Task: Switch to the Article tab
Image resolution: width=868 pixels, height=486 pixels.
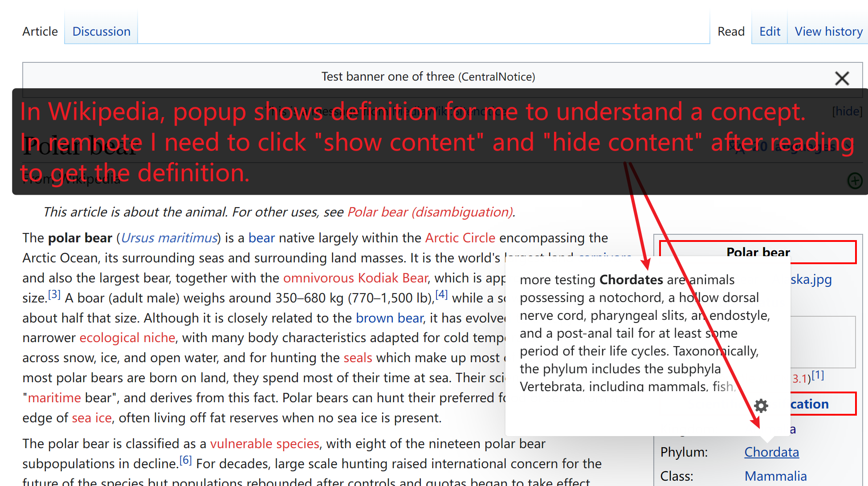Action: click(40, 32)
